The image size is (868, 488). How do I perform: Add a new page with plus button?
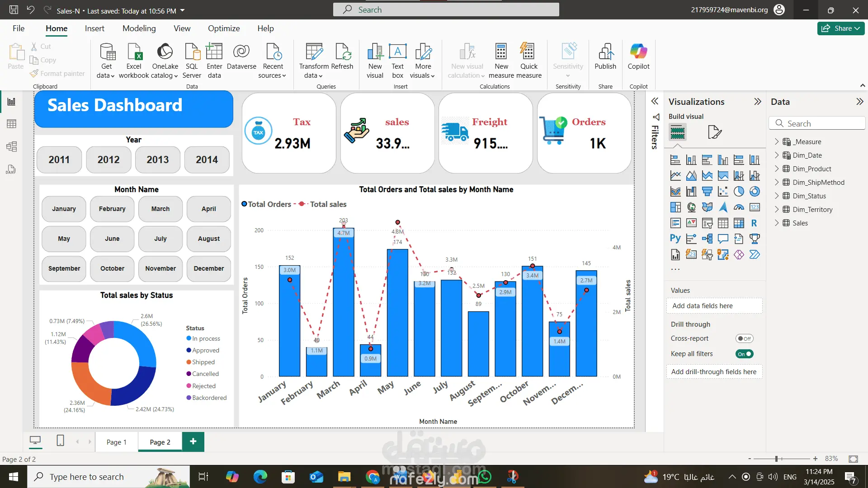tap(193, 441)
